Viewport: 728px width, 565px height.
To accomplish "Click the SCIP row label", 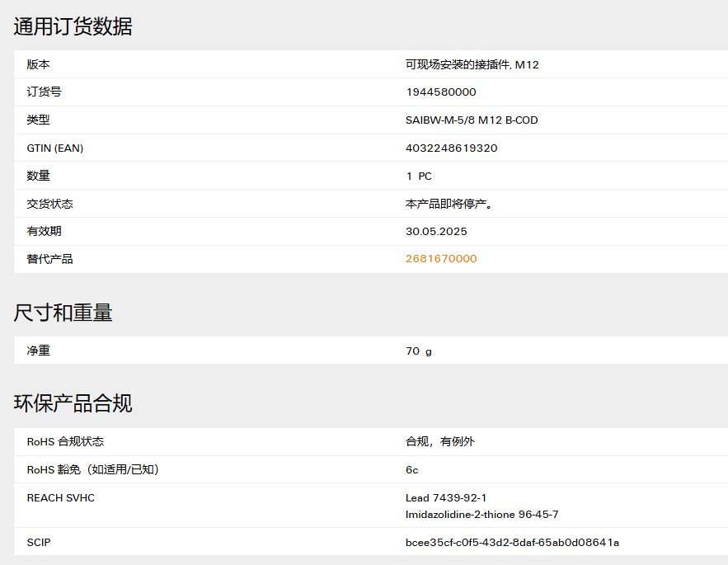I will click(x=39, y=542).
